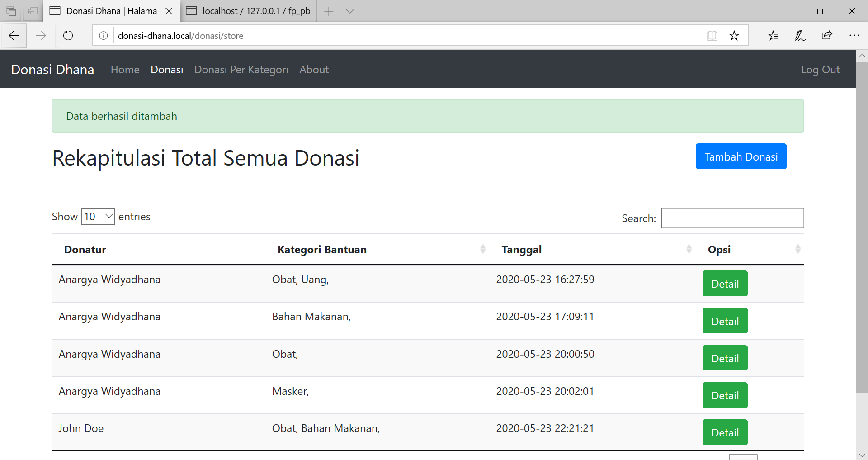
Task: Open reading view book icon
Action: click(x=712, y=36)
